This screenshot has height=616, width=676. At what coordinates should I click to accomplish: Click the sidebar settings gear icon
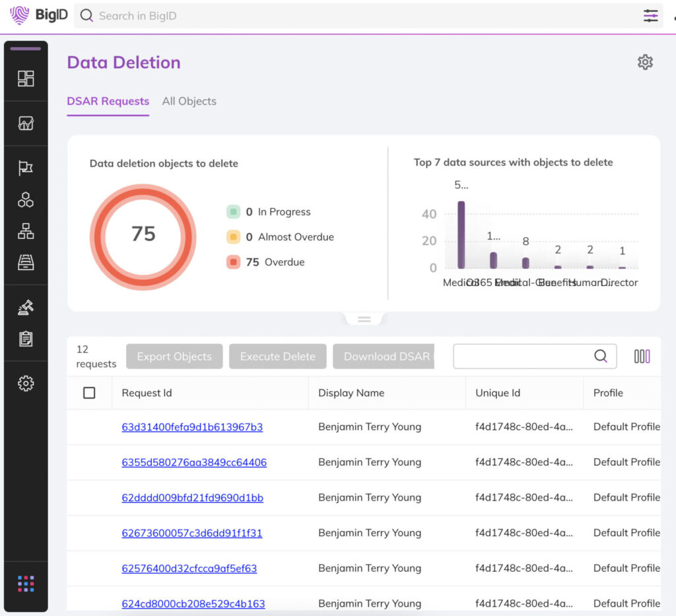pyautogui.click(x=26, y=383)
